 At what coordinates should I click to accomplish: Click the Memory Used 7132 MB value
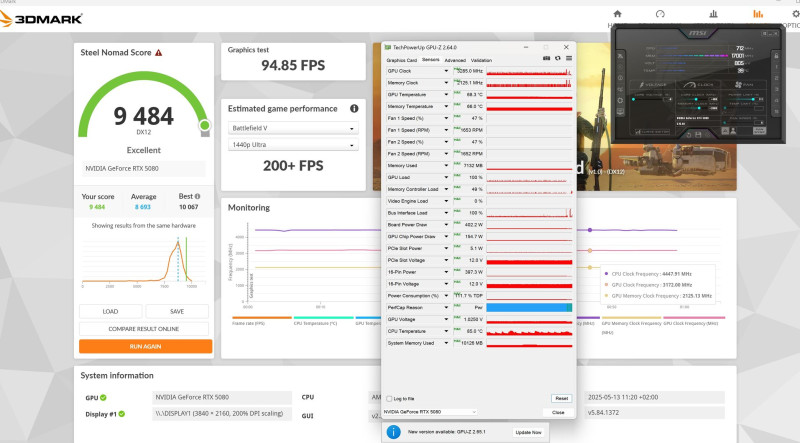click(x=473, y=165)
